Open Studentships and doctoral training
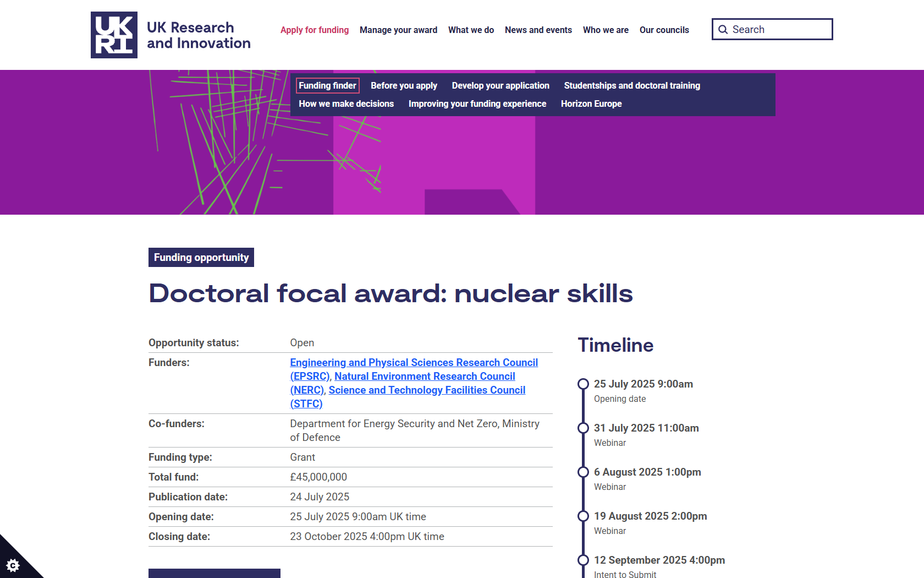The width and height of the screenshot is (924, 578). (x=631, y=85)
